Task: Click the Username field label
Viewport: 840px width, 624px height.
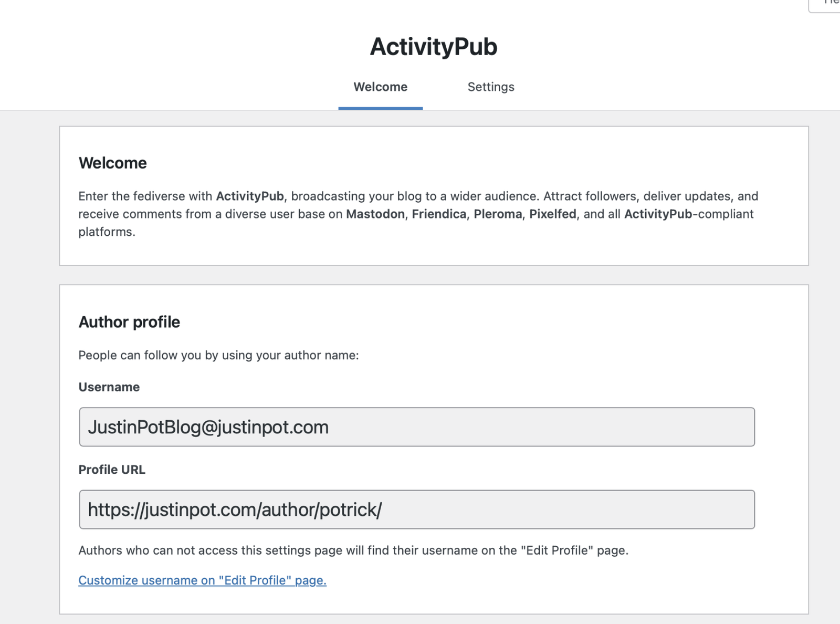Action: [x=109, y=387]
